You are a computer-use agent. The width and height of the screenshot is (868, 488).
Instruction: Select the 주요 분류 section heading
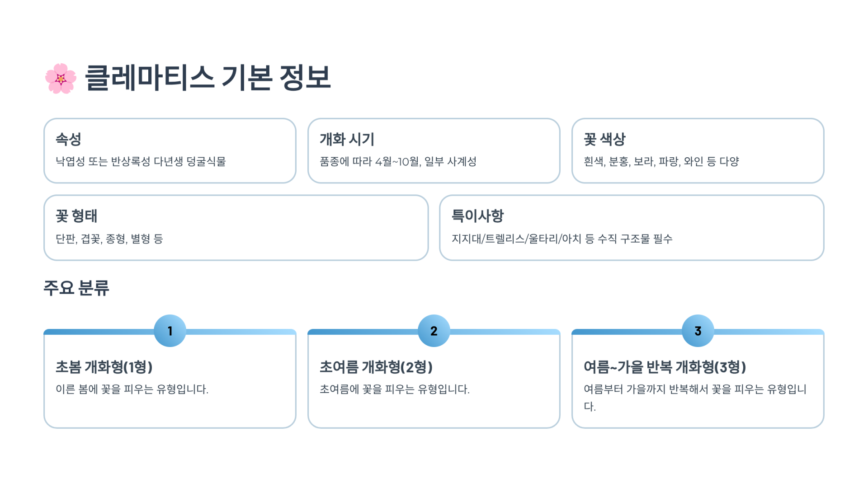click(76, 288)
